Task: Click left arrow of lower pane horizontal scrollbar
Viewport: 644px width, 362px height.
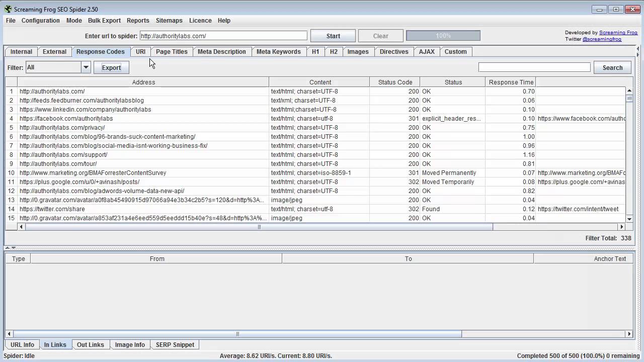Action: click(x=9, y=334)
